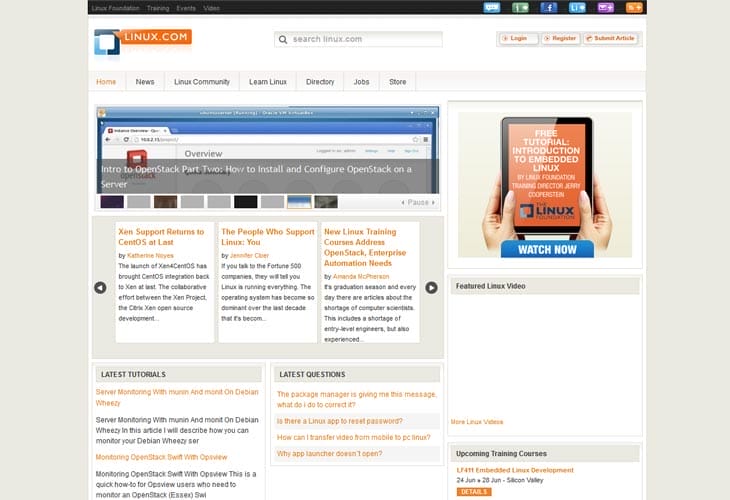730x500 pixels.
Task: Select the black slideshow thumbnail
Action: (x=246, y=202)
